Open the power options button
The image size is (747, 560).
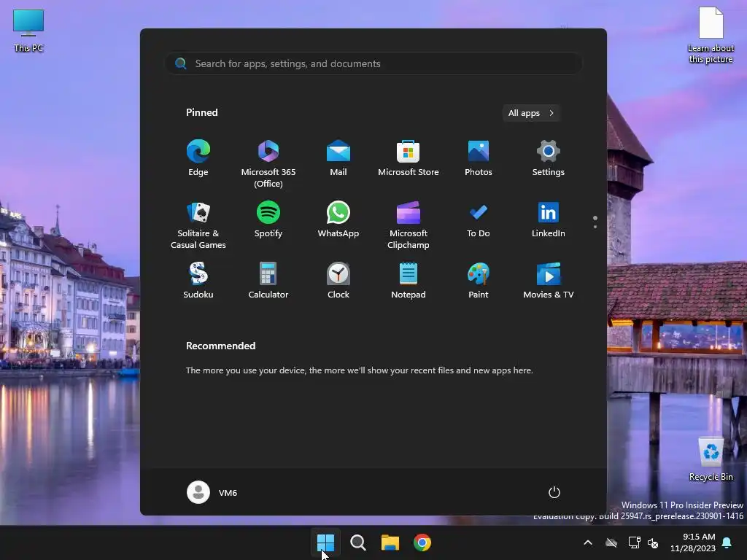coord(554,492)
